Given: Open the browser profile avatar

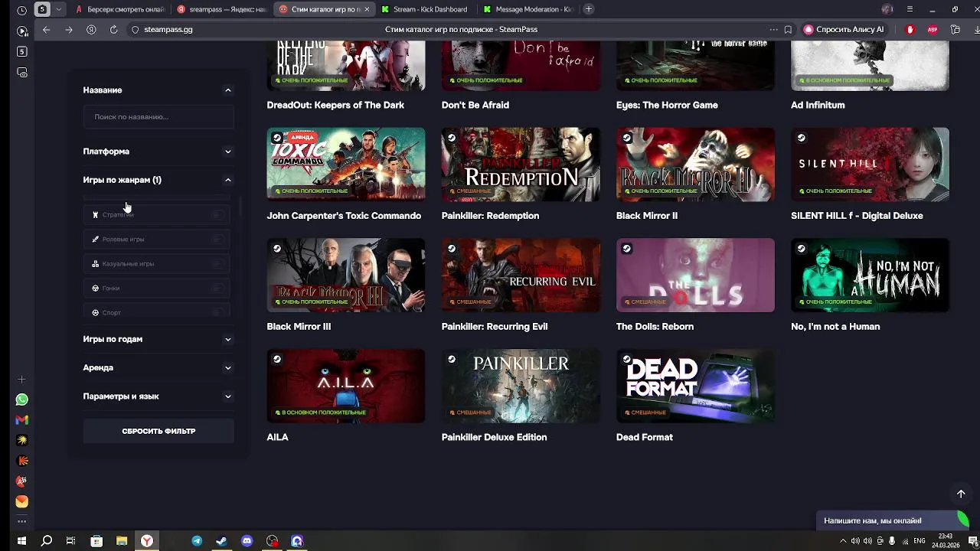Looking at the screenshot, I should click(887, 9).
